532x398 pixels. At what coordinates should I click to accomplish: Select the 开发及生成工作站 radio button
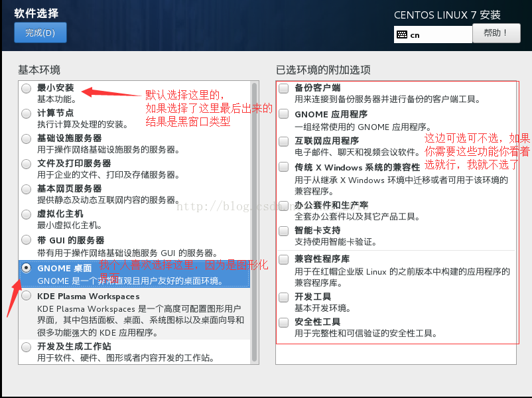pos(26,347)
